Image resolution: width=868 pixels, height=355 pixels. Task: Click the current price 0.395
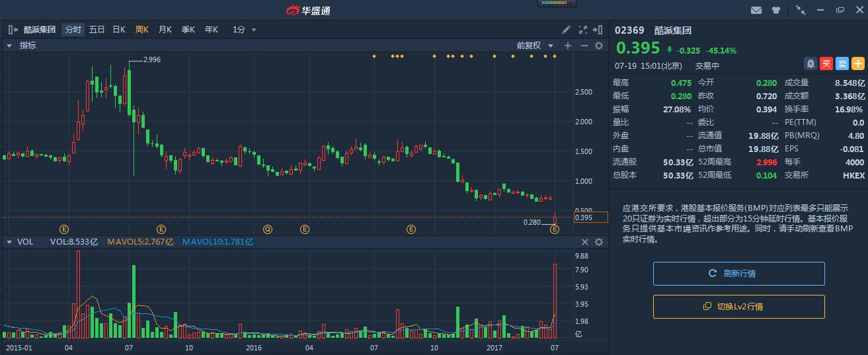(638, 48)
